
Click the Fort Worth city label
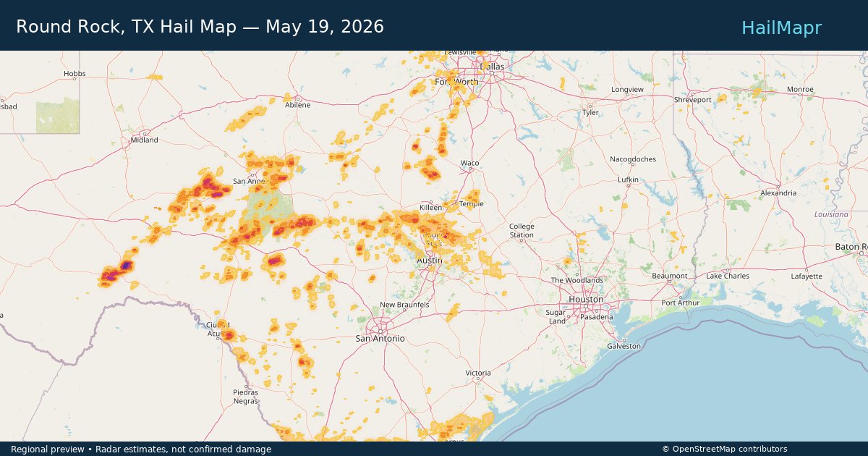(x=456, y=82)
